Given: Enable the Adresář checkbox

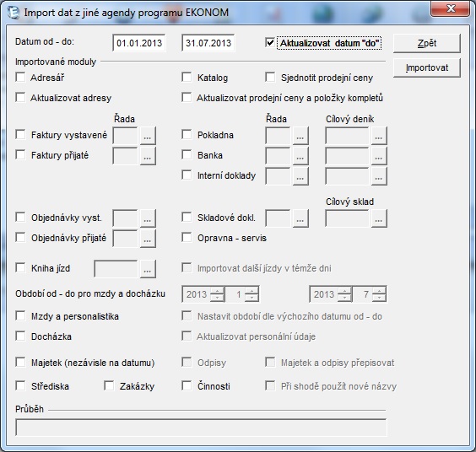Looking at the screenshot, I should [x=20, y=77].
